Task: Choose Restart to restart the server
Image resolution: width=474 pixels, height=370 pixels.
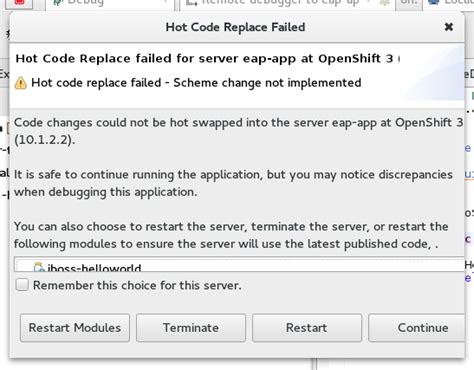Action: 307,328
